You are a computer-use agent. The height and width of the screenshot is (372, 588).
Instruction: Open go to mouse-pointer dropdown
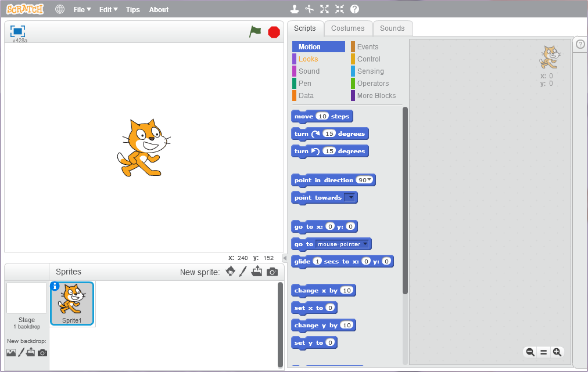(364, 244)
